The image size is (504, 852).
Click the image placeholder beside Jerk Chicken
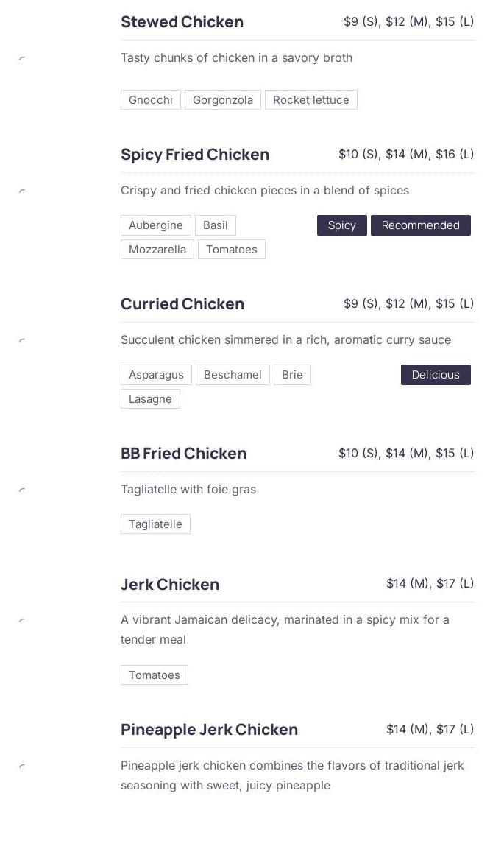(22, 620)
